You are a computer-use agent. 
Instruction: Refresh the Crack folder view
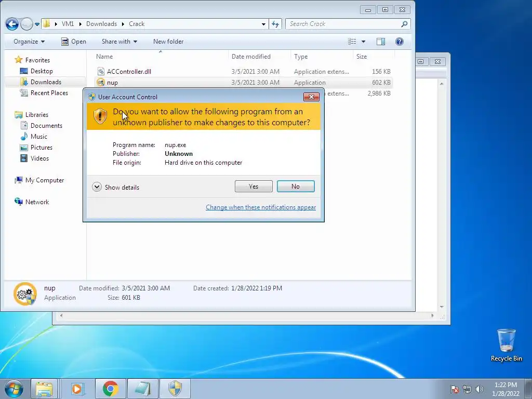pyautogui.click(x=275, y=24)
